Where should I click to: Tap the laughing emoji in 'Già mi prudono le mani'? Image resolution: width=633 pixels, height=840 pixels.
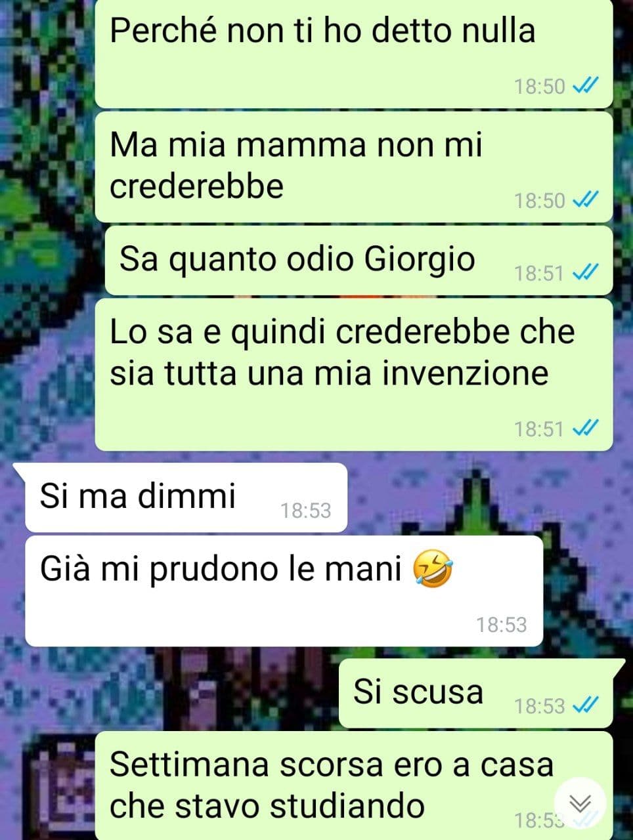click(433, 568)
